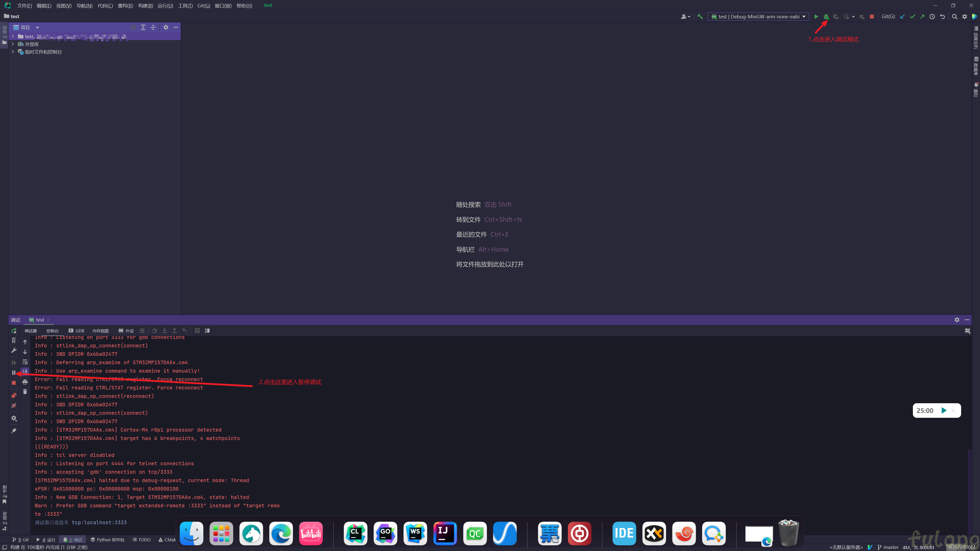Pause the program in the debug panel

coord(14,373)
